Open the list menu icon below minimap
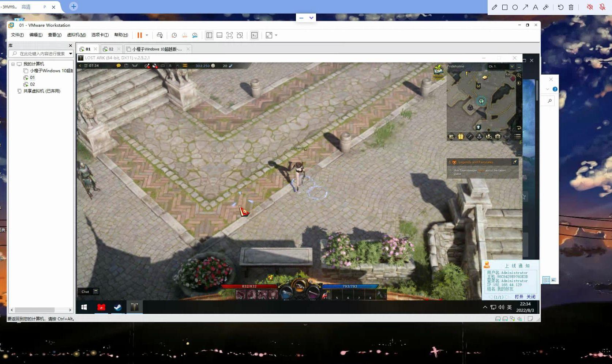Screen dimensions: 612x364 518,136
